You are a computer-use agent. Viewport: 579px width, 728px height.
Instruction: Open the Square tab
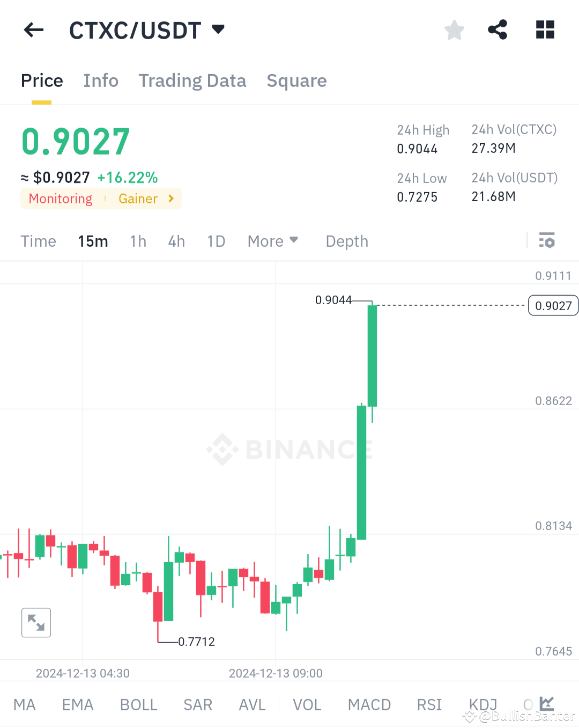[296, 80]
